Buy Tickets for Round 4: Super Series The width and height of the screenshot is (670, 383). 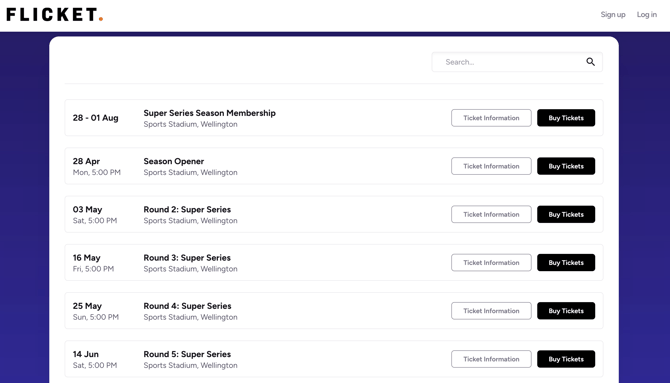click(x=566, y=311)
